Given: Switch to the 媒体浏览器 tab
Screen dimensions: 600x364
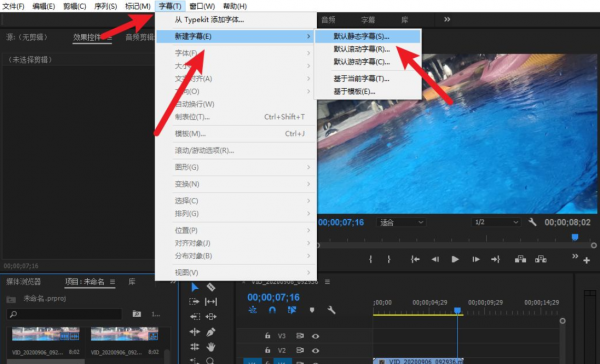Looking at the screenshot, I should 23,282.
